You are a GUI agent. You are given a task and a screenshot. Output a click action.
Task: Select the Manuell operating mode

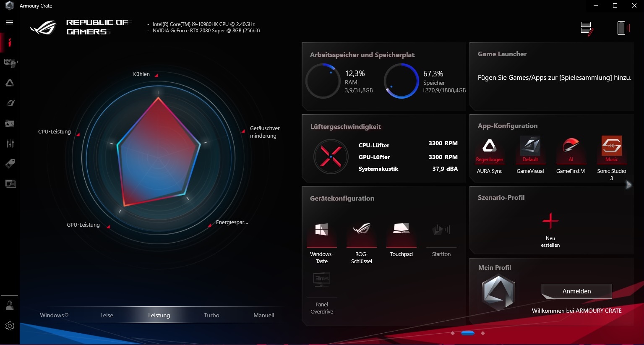click(x=264, y=315)
